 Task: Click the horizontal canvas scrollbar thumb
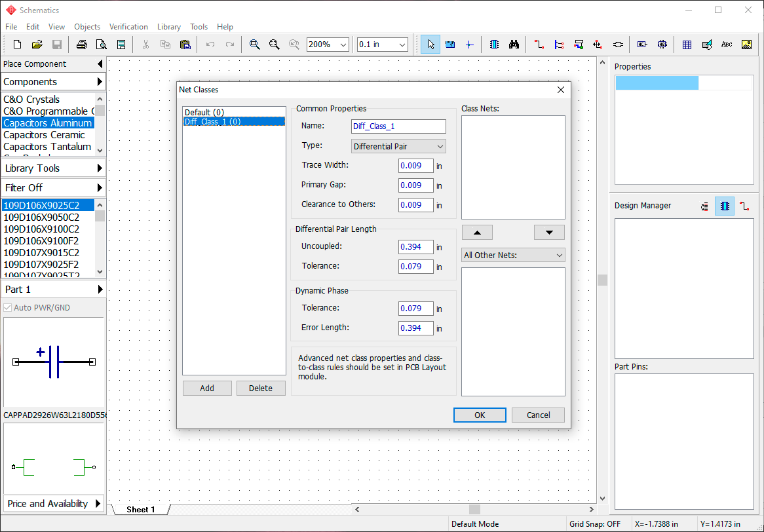(474, 510)
